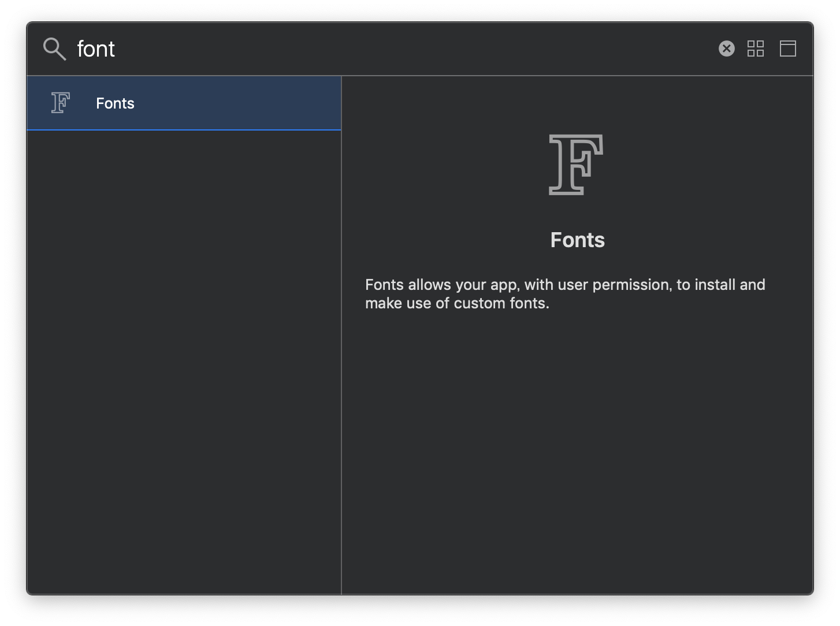Click the highlighted row's blank space right of 'Fonts'
Screen dimensions: 840x626
click(243, 103)
